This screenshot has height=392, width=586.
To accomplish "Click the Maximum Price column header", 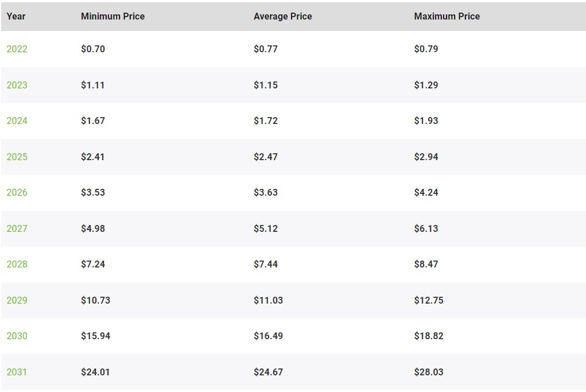I will (447, 17).
